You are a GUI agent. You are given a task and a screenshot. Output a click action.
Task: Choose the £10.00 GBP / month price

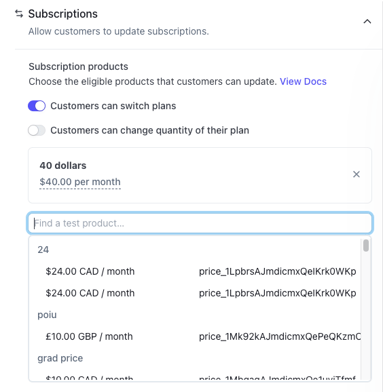[x=195, y=336]
